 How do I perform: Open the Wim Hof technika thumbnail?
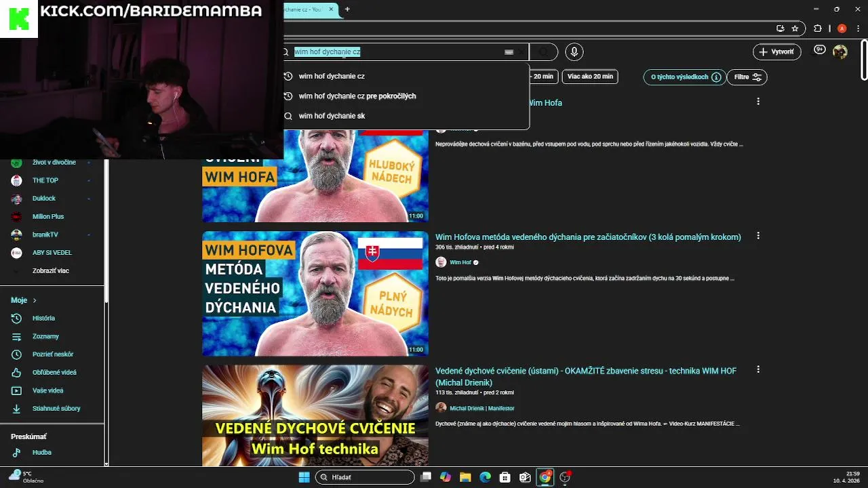click(315, 415)
